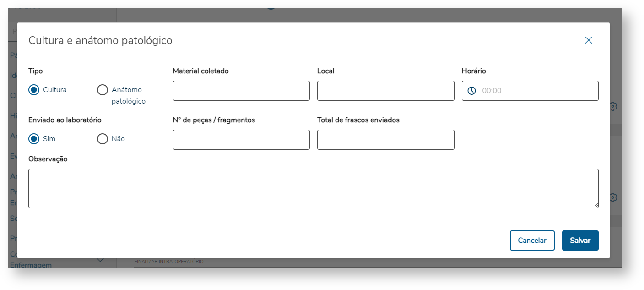
Task: Click the clock icon in Horário
Action: click(471, 91)
